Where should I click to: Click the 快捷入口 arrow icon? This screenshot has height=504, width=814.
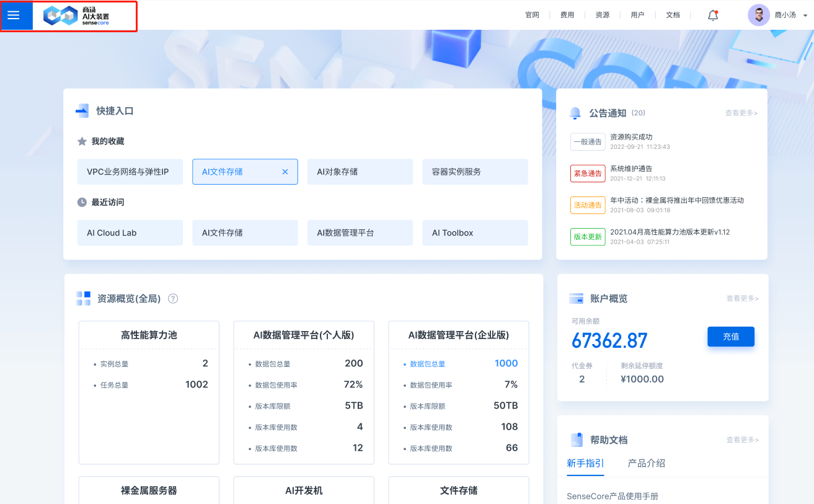click(82, 111)
